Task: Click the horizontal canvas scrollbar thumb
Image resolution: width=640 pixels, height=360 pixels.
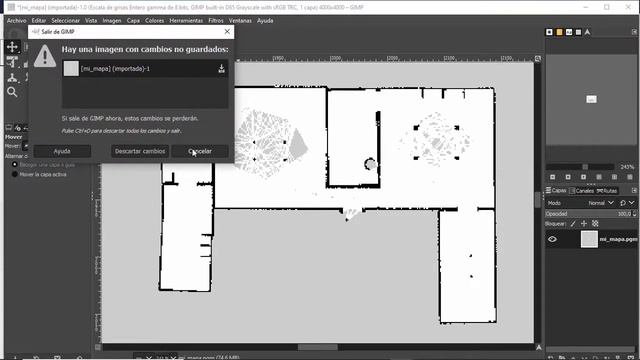Action: click(318, 347)
